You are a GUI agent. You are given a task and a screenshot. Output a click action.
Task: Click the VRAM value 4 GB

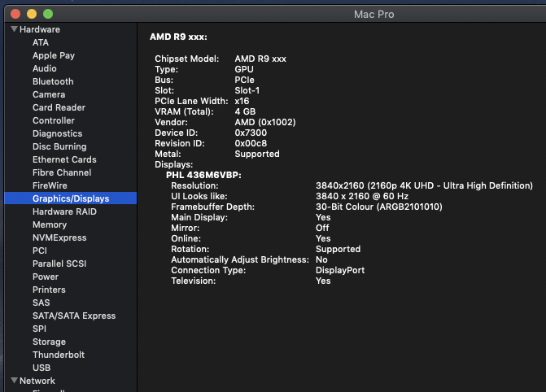245,111
